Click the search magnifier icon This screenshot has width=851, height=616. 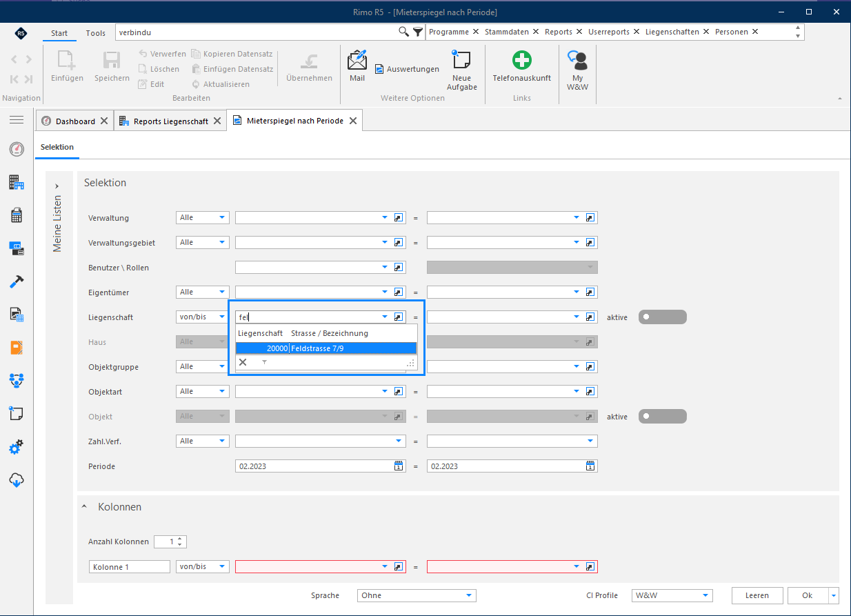[x=404, y=32]
